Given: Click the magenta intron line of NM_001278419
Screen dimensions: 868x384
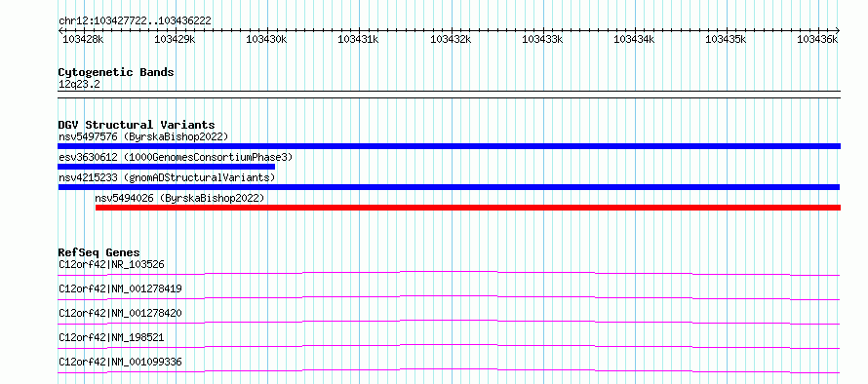Looking at the screenshot, I should (449, 297).
